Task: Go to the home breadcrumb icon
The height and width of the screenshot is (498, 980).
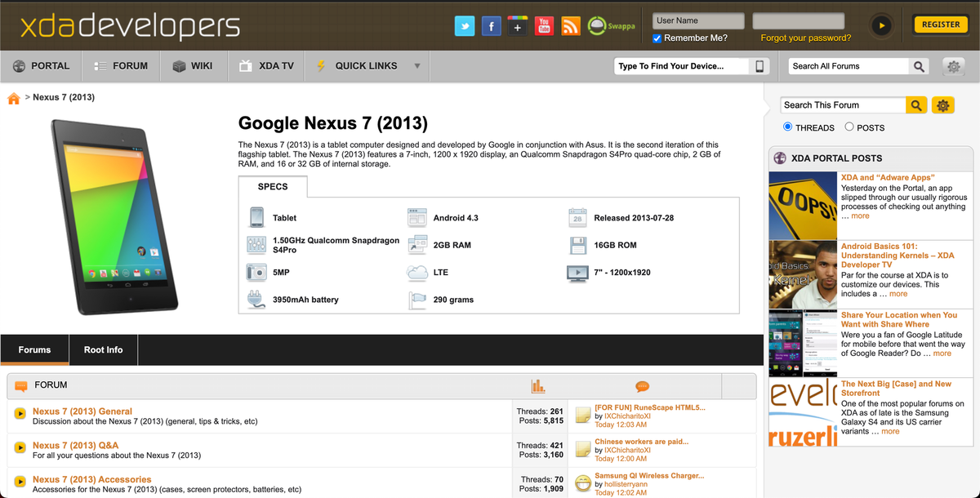Action: point(13,99)
